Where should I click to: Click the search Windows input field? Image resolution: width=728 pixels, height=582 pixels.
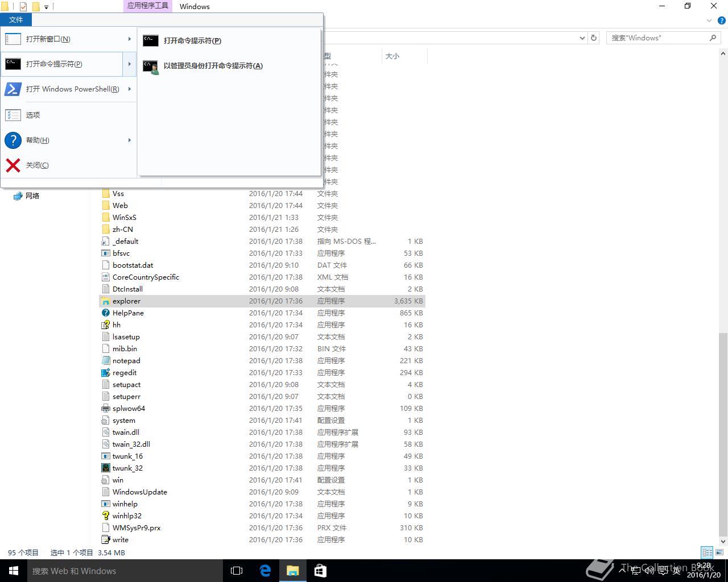click(x=657, y=38)
